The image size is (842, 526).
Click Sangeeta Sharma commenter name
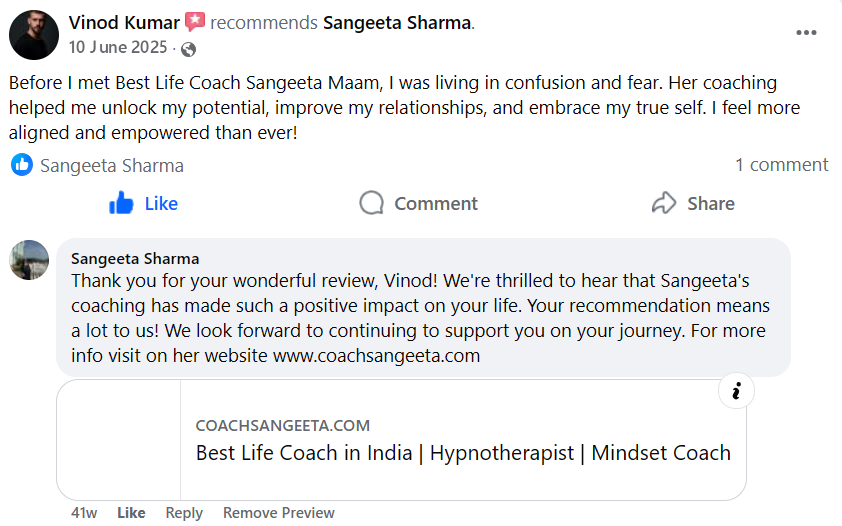[x=135, y=259]
